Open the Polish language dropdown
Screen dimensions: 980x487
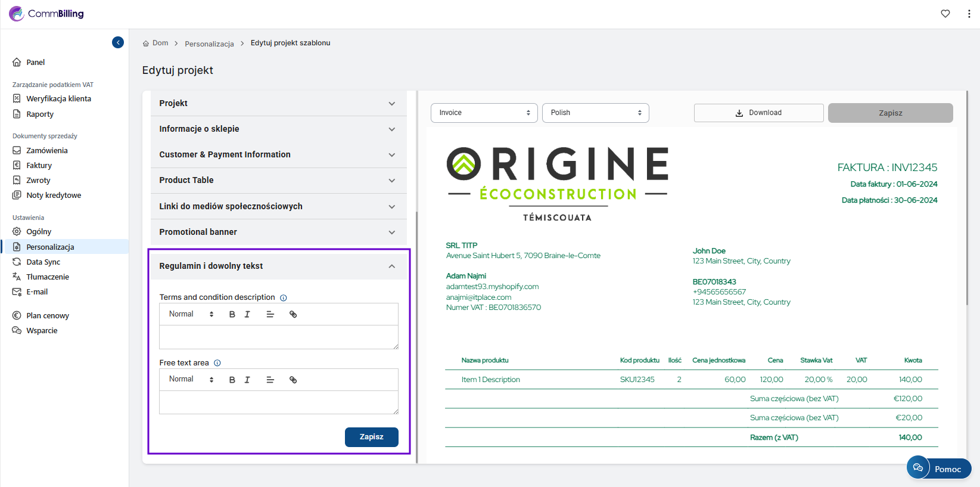(595, 113)
